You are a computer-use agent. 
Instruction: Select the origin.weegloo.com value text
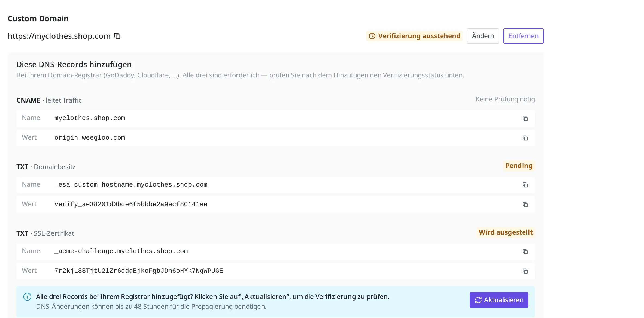click(90, 138)
